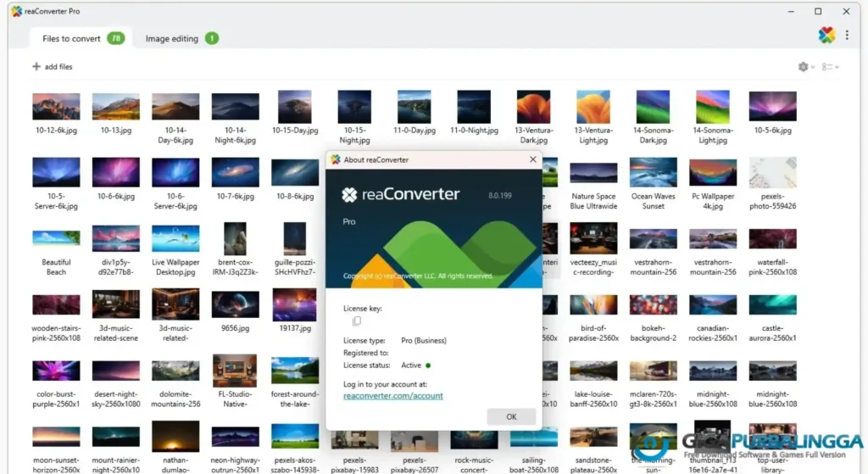Open the Image editing tab
The height and width of the screenshot is (474, 868).
(181, 38)
